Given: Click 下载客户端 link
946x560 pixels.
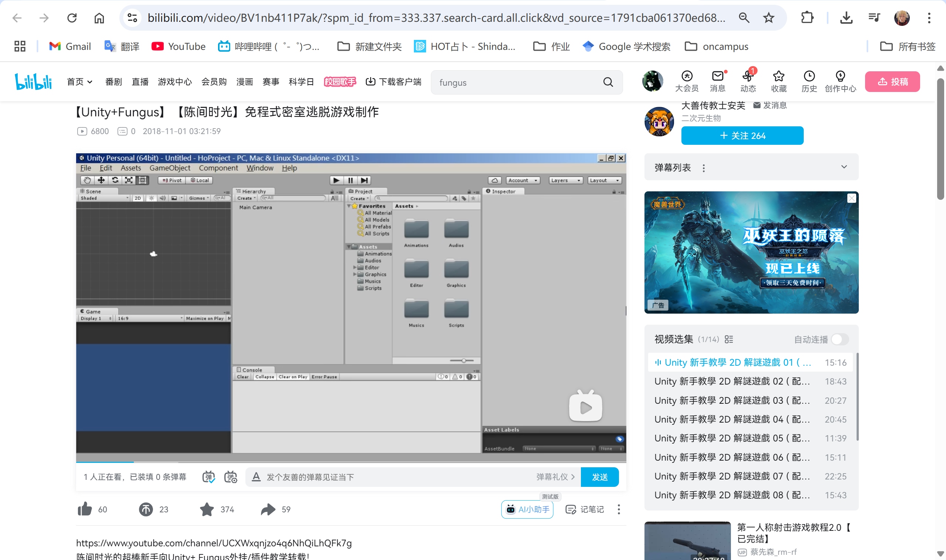Looking at the screenshot, I should pyautogui.click(x=393, y=82).
